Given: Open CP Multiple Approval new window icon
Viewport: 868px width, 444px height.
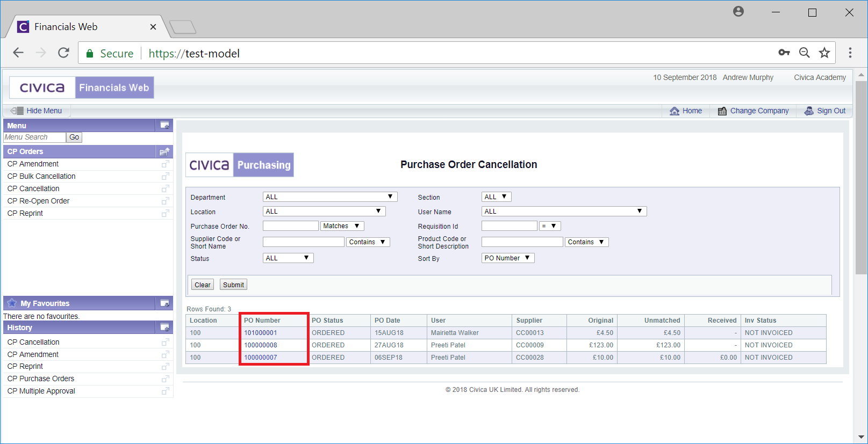Looking at the screenshot, I should click(x=165, y=391).
